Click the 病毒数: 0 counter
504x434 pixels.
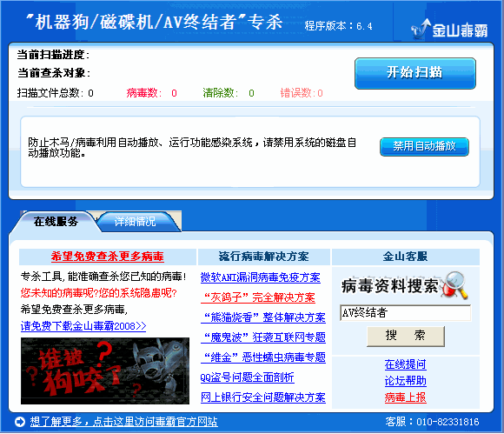pos(152,93)
